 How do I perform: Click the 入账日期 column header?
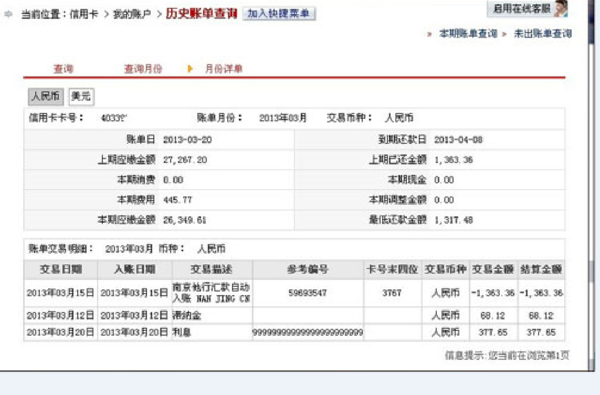click(x=135, y=269)
